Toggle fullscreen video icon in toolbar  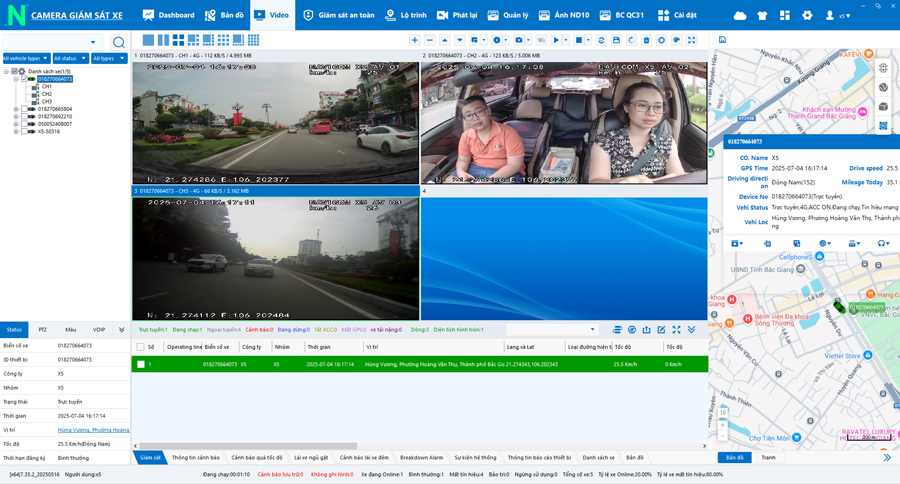(692, 40)
